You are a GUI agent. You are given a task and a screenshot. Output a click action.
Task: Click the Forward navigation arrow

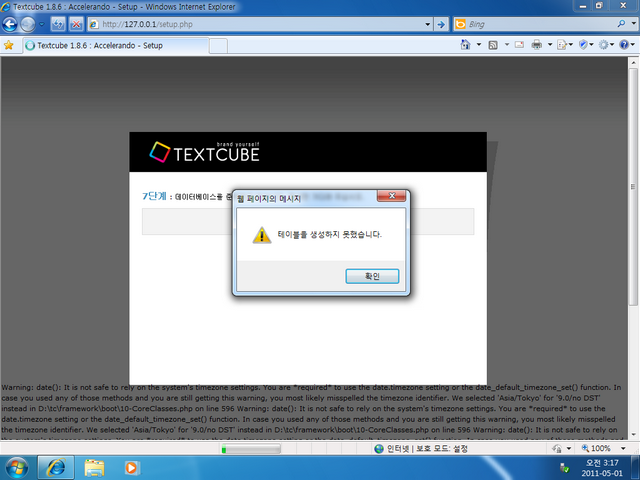tap(28, 24)
